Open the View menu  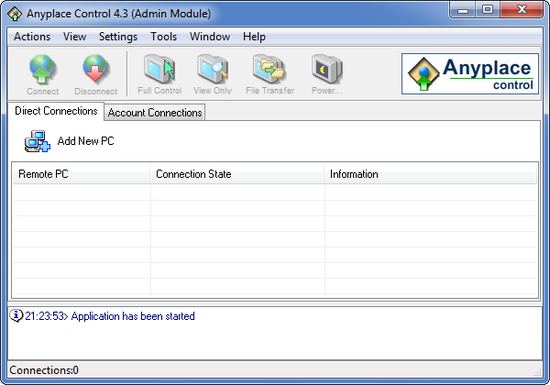coord(74,36)
